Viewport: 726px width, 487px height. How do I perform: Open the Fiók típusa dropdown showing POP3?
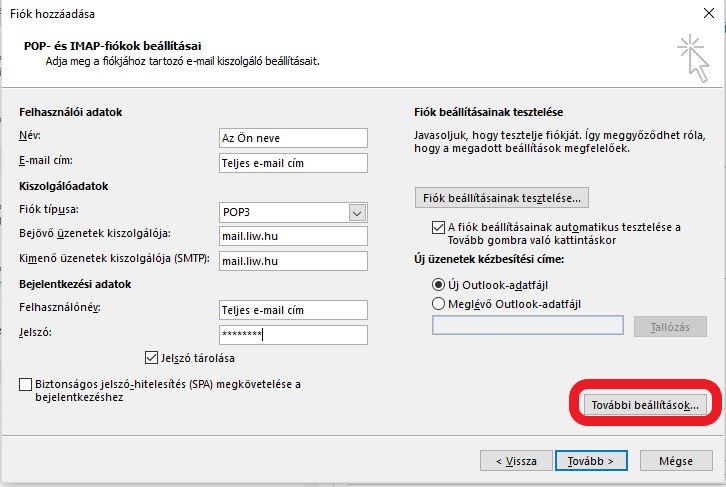pyautogui.click(x=292, y=211)
